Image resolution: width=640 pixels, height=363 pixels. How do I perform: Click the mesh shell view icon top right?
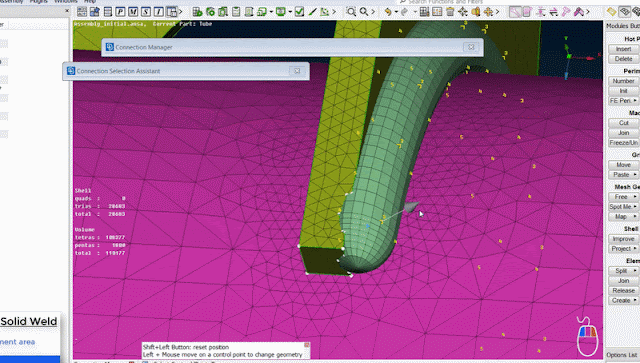click(624, 12)
